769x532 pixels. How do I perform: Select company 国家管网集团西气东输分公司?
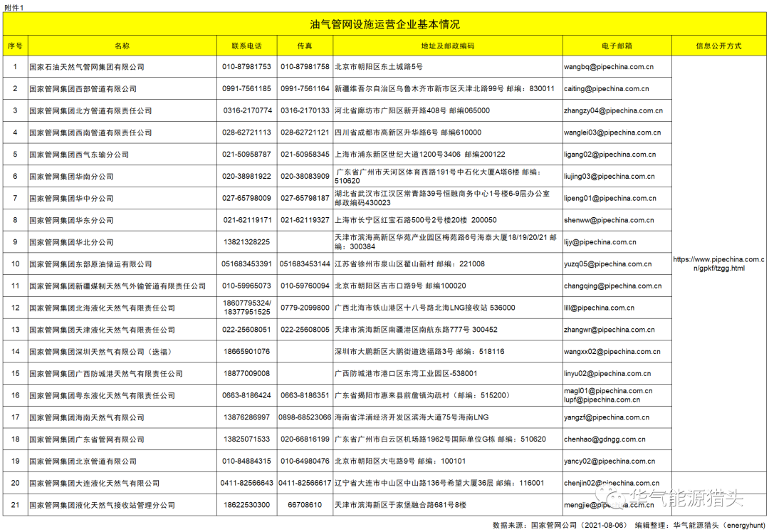80,154
